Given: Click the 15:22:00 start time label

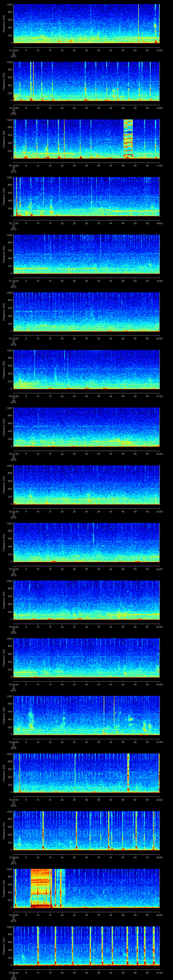Looking at the screenshot, I should (13, 511).
